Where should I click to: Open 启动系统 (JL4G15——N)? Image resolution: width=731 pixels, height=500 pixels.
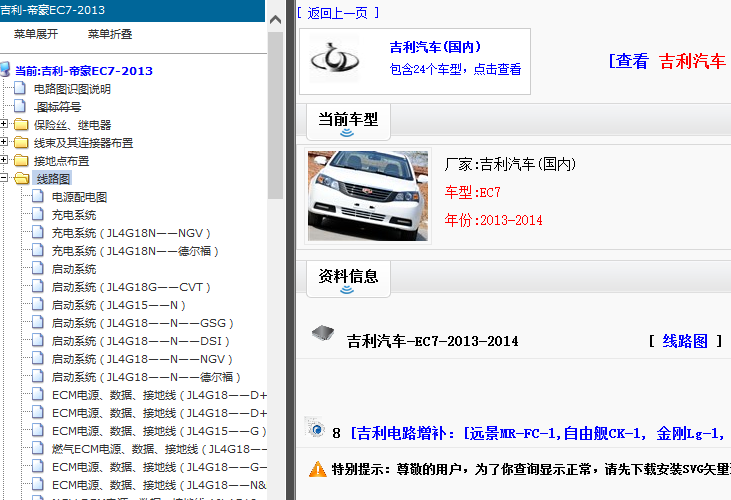(x=118, y=305)
